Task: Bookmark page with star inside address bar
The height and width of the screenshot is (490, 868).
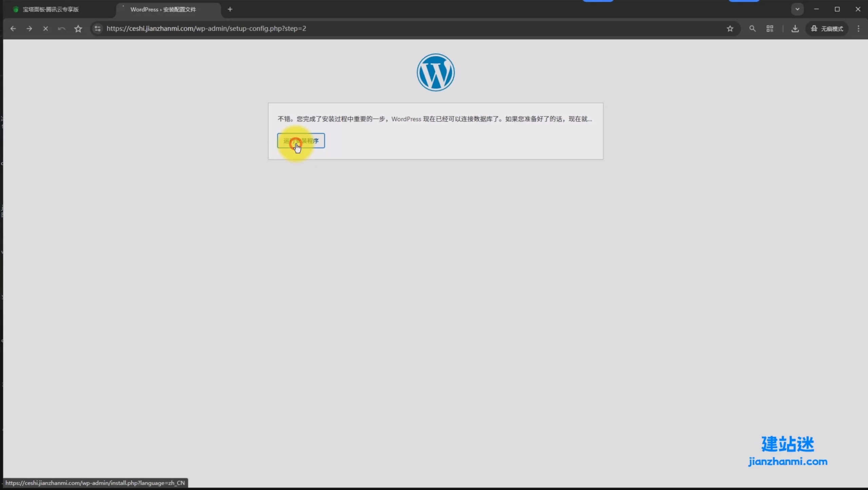Action: click(730, 29)
